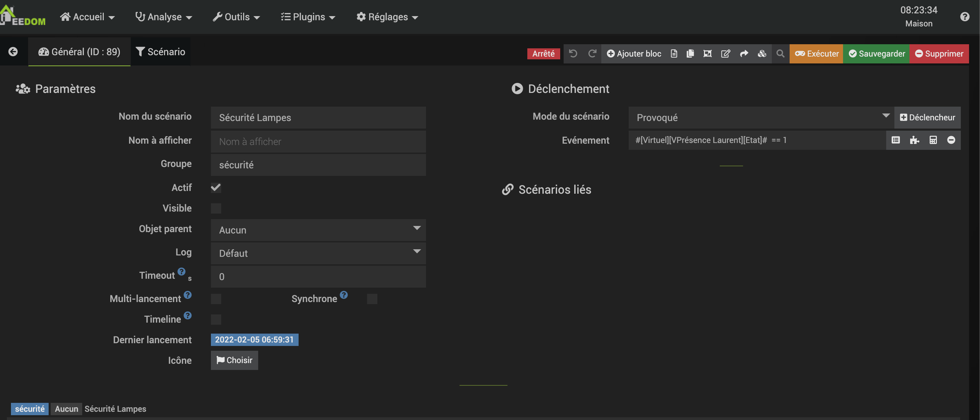Image resolution: width=980 pixels, height=420 pixels.
Task: Enable the Visible checkbox
Action: [x=216, y=208]
